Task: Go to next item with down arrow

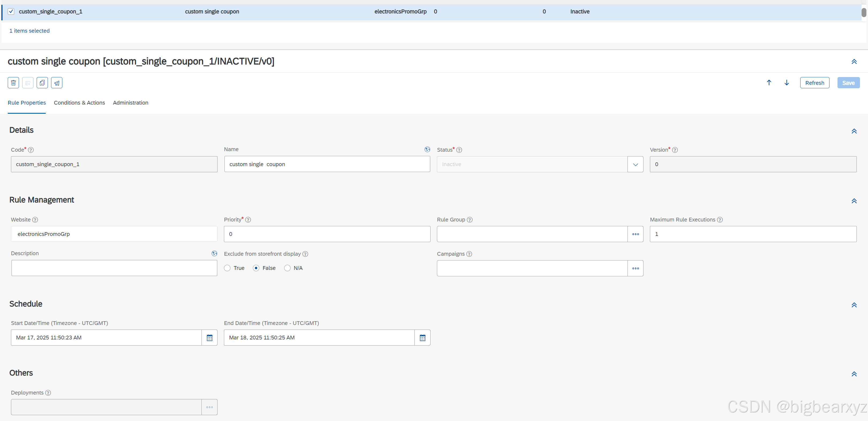Action: coord(786,83)
